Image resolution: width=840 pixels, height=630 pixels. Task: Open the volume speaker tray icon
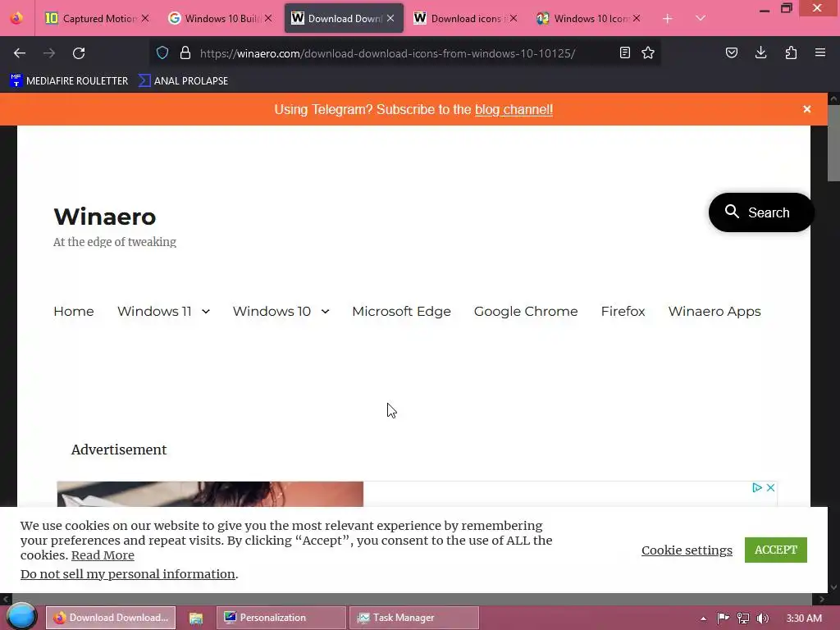pyautogui.click(x=763, y=619)
